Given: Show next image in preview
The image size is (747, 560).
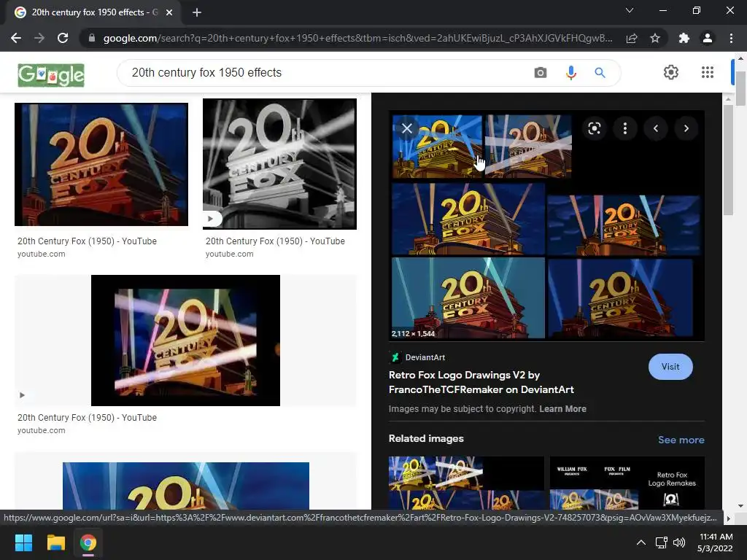Looking at the screenshot, I should click(686, 128).
